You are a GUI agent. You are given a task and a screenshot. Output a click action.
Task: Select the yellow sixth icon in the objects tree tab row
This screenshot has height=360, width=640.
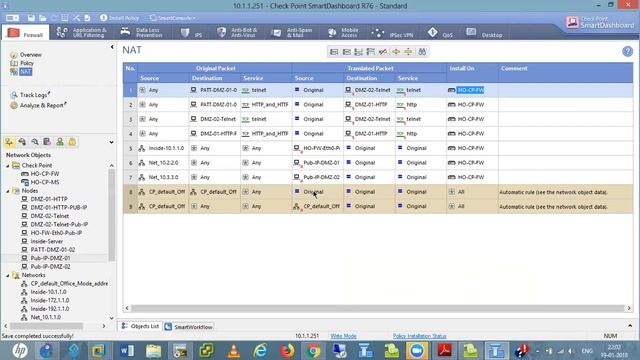(72, 142)
